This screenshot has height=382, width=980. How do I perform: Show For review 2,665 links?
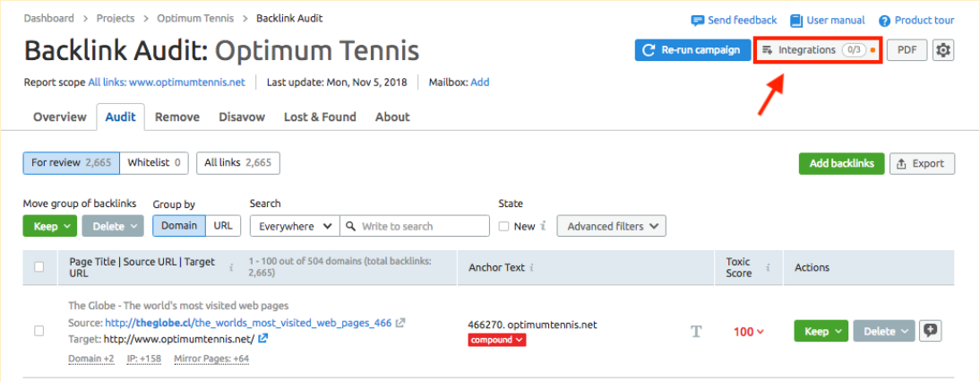tap(72, 162)
